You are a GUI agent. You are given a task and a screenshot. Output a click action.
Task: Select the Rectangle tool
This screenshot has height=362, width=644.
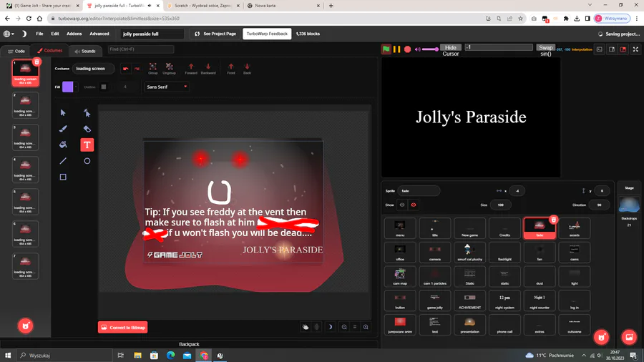(x=63, y=177)
